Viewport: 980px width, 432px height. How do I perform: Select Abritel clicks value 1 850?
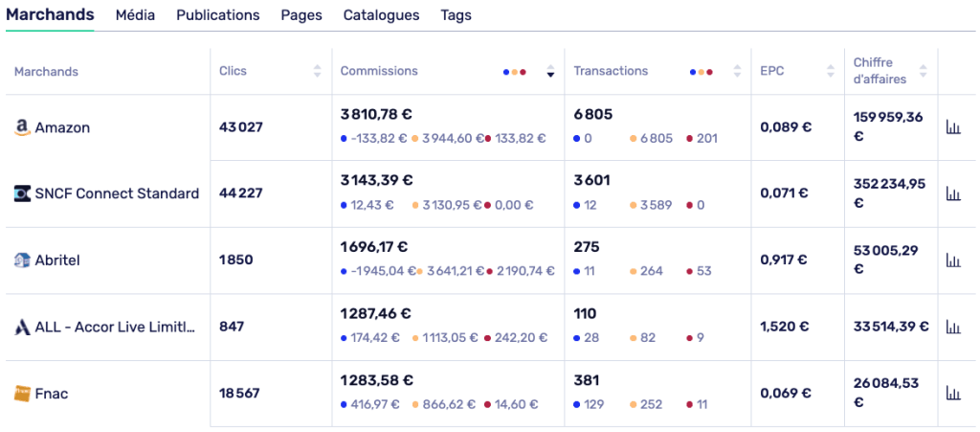coord(236,260)
